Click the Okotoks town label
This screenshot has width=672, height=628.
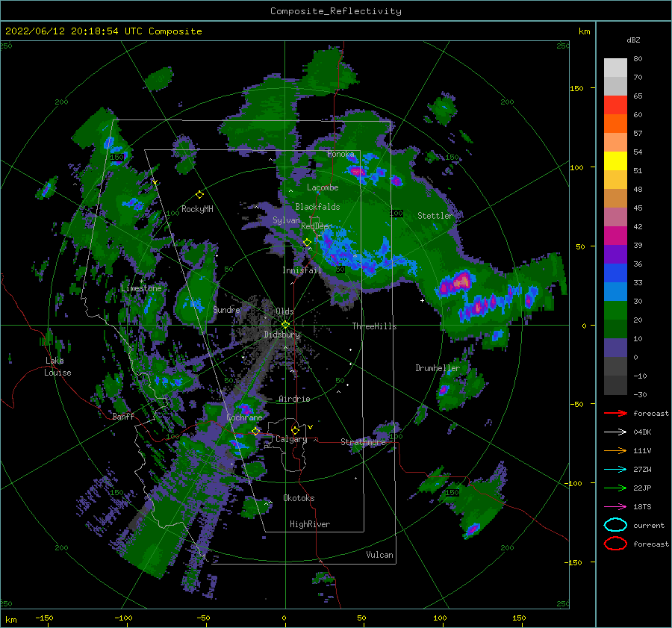click(x=299, y=498)
